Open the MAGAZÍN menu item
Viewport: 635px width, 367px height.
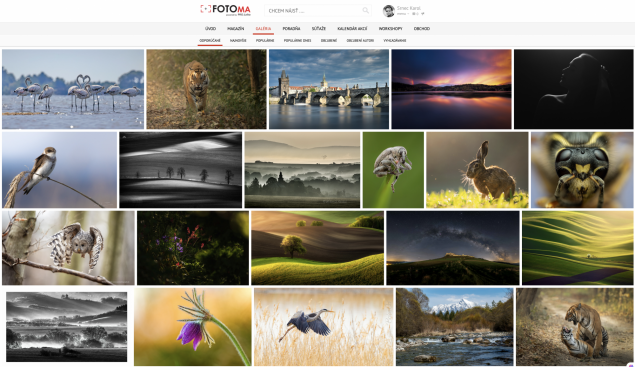[x=236, y=29]
